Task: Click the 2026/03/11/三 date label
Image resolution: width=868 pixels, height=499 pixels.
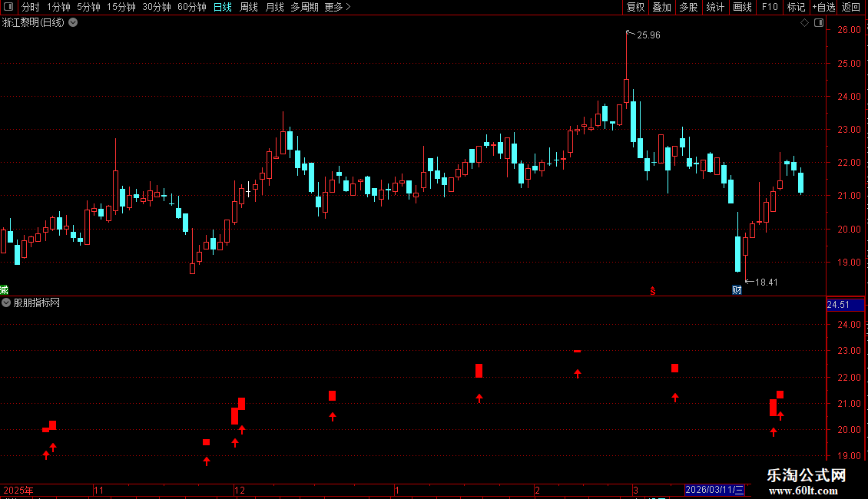Action: coord(714,490)
